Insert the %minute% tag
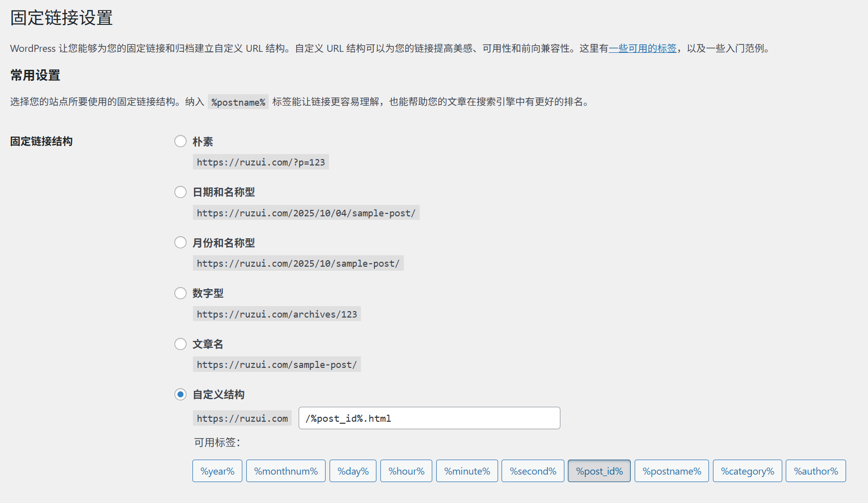 coord(467,471)
